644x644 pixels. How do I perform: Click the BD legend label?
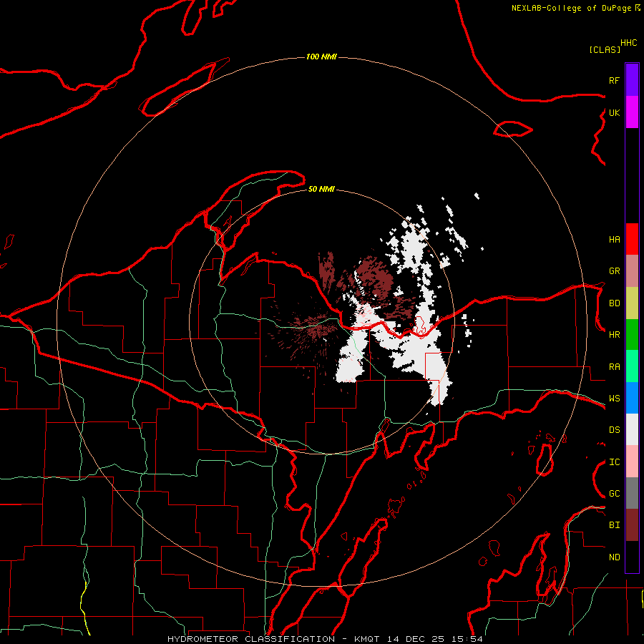click(x=615, y=303)
